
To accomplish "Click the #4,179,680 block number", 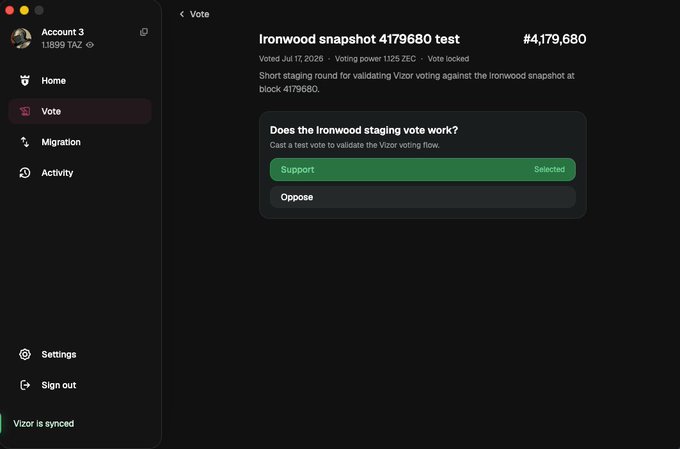I will click(x=555, y=39).
